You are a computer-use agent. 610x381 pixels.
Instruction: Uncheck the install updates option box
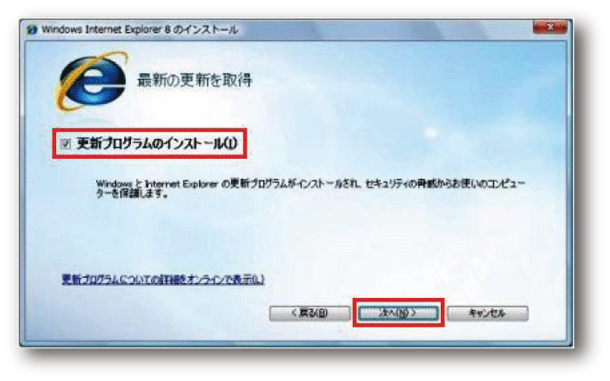click(x=65, y=144)
